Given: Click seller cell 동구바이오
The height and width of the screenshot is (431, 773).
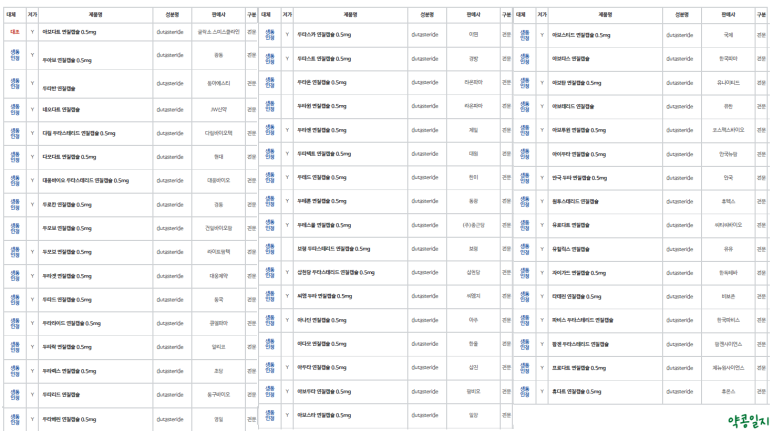Looking at the screenshot, I should point(218,395).
